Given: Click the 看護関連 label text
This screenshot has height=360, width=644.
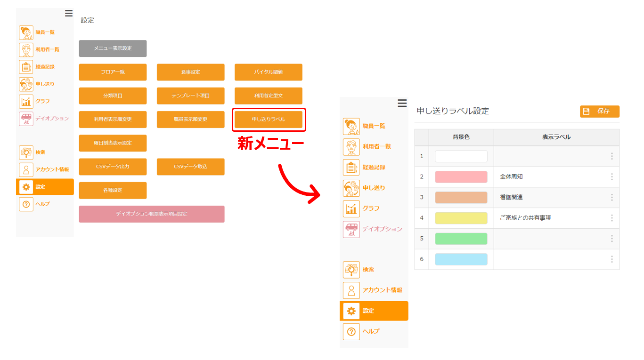Looking at the screenshot, I should point(511,198).
